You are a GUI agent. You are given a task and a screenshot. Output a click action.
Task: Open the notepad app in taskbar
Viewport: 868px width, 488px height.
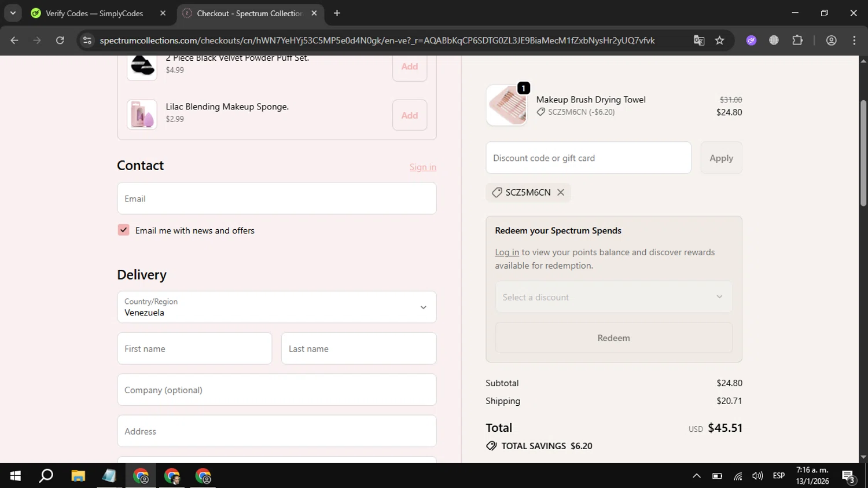pos(109,476)
